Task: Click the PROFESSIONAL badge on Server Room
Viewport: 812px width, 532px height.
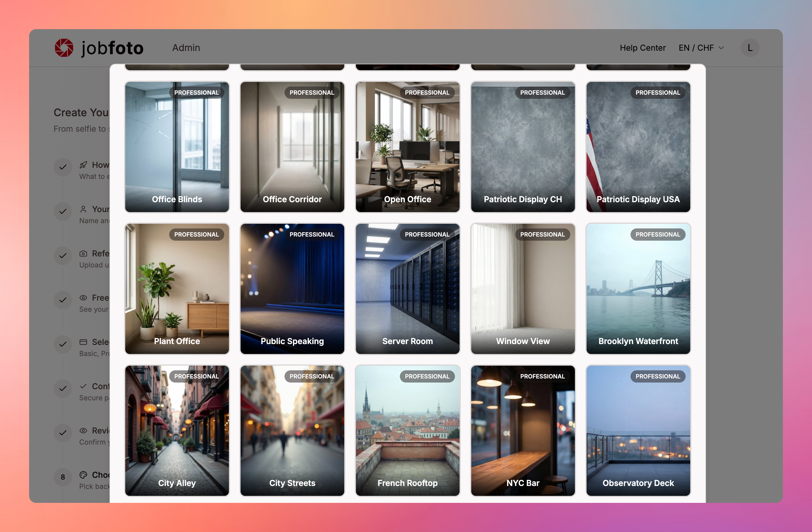Action: [x=427, y=235]
